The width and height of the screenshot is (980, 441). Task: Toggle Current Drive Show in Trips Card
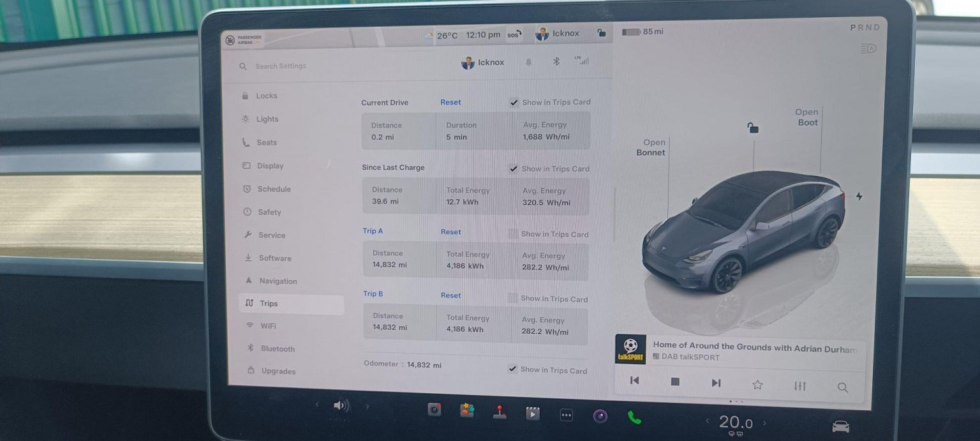[x=514, y=102]
